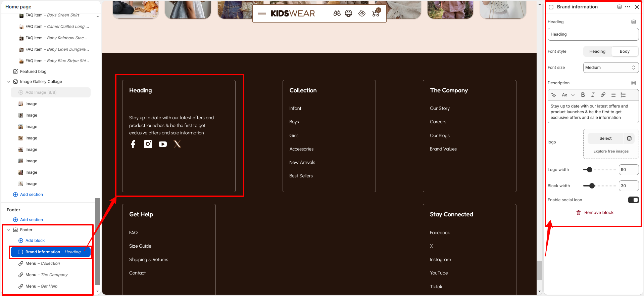Click Explore free images link
The height and width of the screenshot is (296, 644).
coord(611,151)
